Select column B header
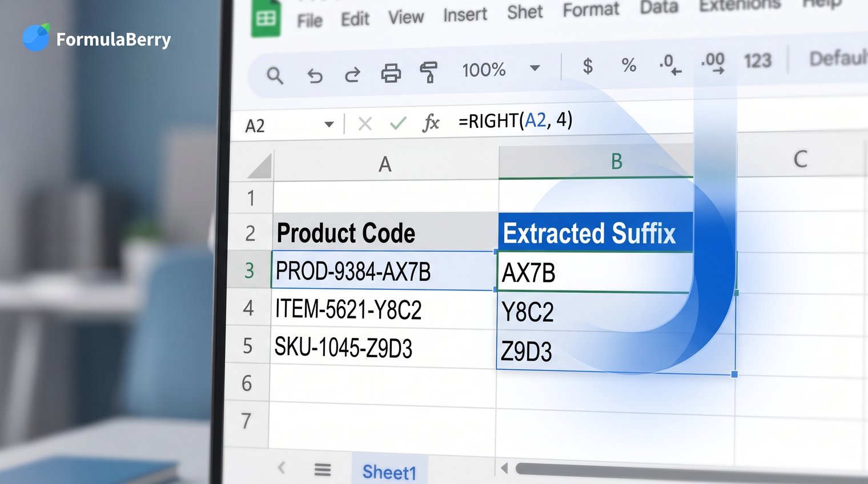The width and height of the screenshot is (868, 484). click(x=617, y=162)
